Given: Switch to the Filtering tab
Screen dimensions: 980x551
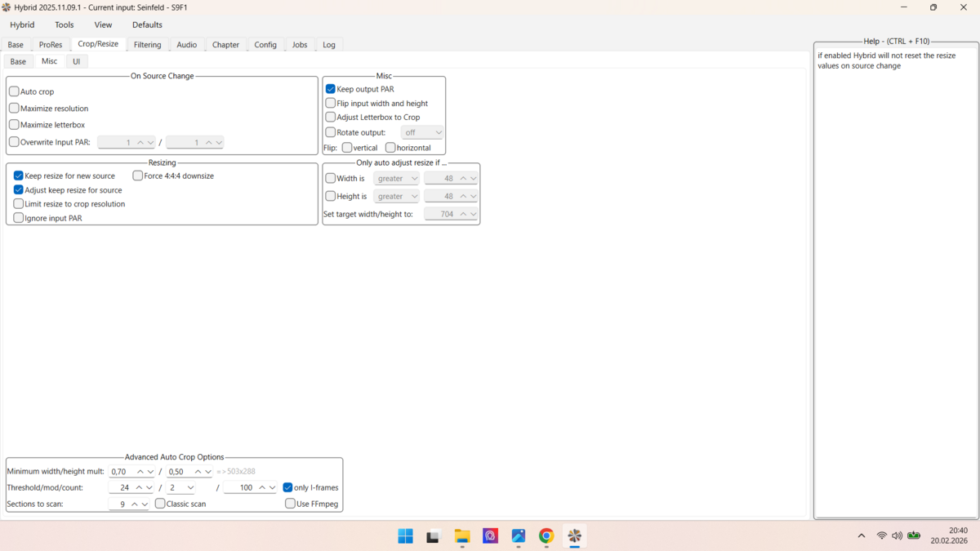Looking at the screenshot, I should [147, 45].
